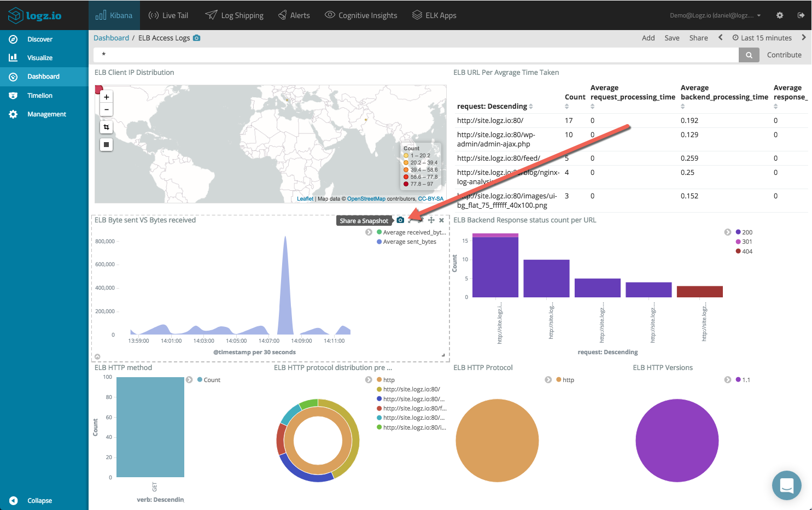Click the logz.io logo
Viewport: 812px width, 510px height.
click(34, 15)
